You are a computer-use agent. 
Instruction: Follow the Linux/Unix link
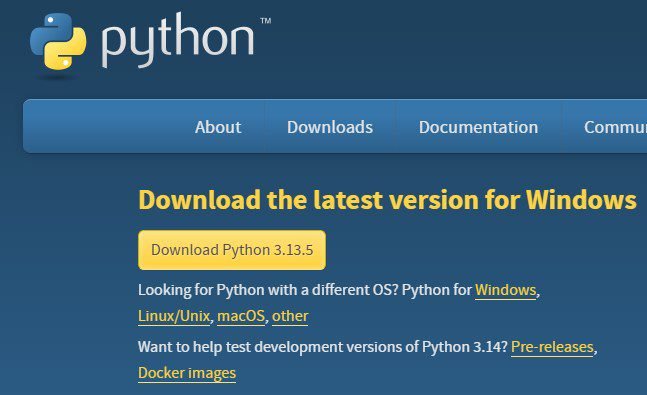(x=174, y=316)
